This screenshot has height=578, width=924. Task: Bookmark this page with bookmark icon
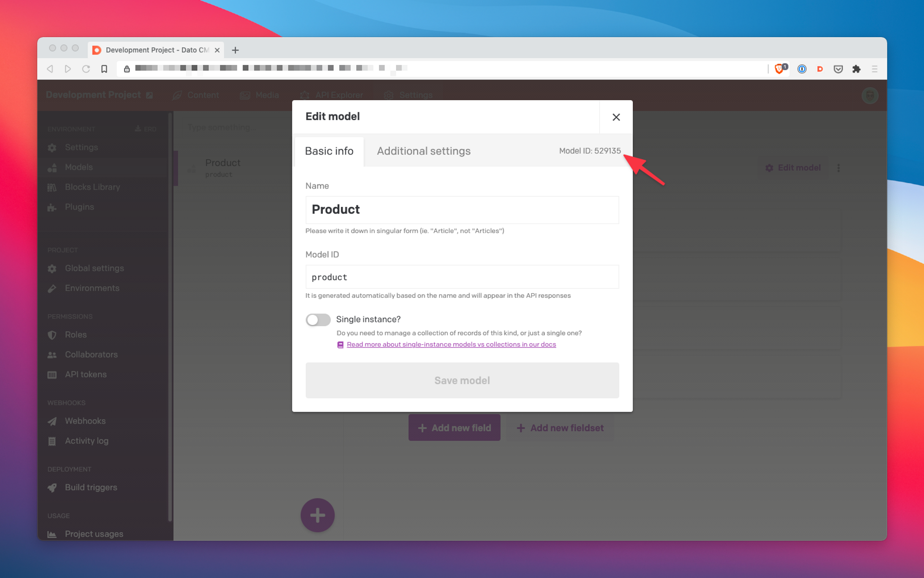[x=104, y=69]
